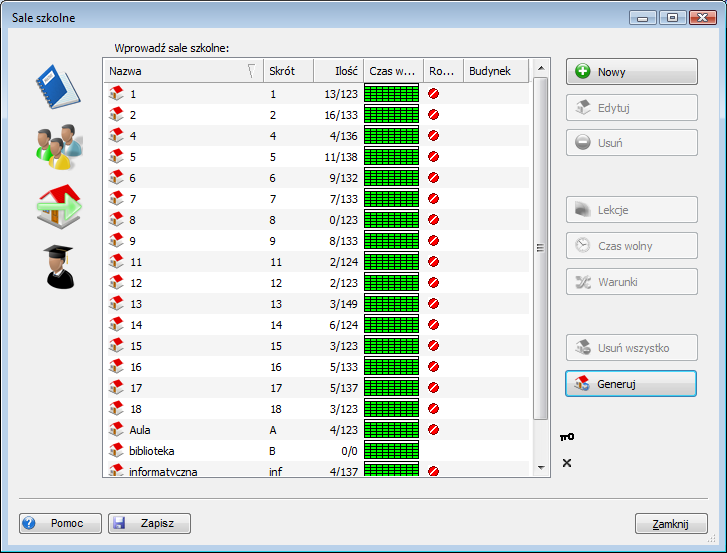Open help with the Pomoc button
Image resolution: width=727 pixels, height=553 pixels.
tap(60, 523)
